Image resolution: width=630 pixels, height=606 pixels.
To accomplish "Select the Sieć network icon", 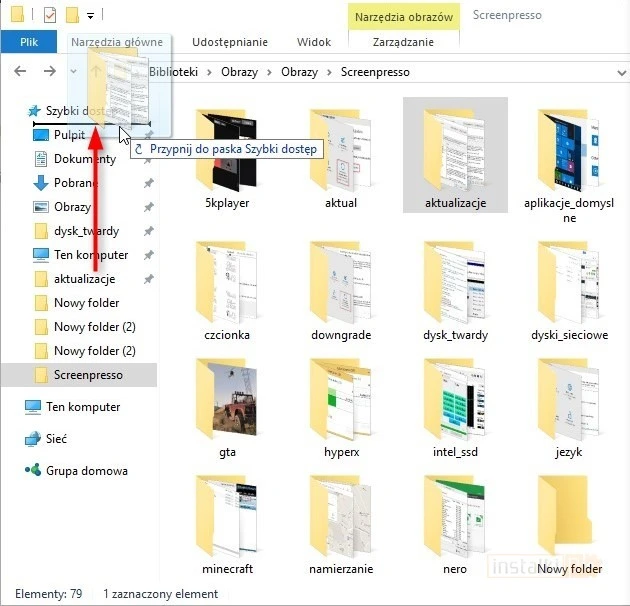I will pyautogui.click(x=57, y=439).
